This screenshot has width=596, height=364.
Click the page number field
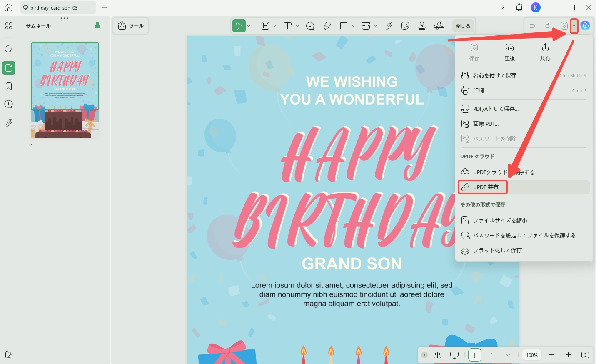coord(475,355)
